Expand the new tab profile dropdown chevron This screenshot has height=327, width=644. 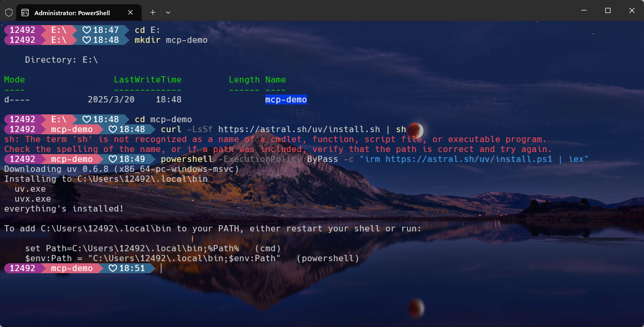[x=168, y=11]
